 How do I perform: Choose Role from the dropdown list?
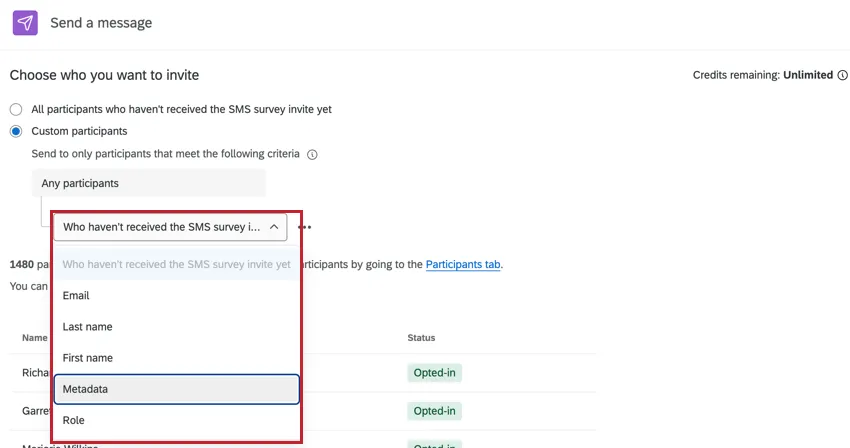[176, 420]
